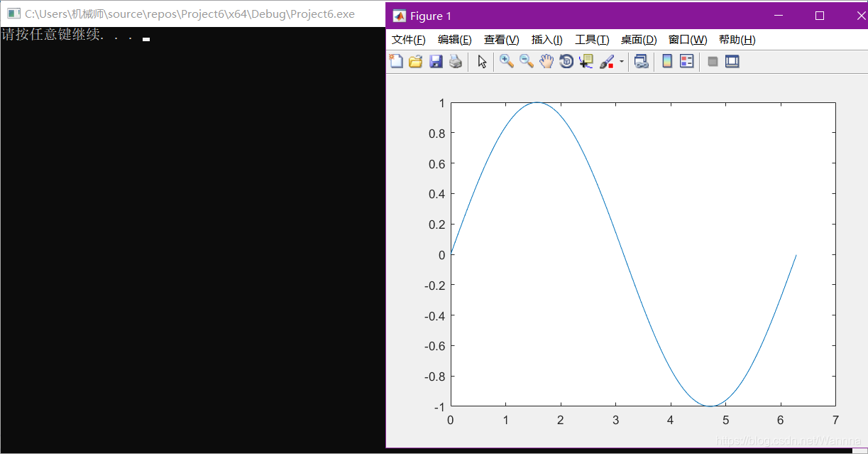Screen dimensions: 868x454
Task: Click the y-axis label -0.6
Action: tap(434, 346)
